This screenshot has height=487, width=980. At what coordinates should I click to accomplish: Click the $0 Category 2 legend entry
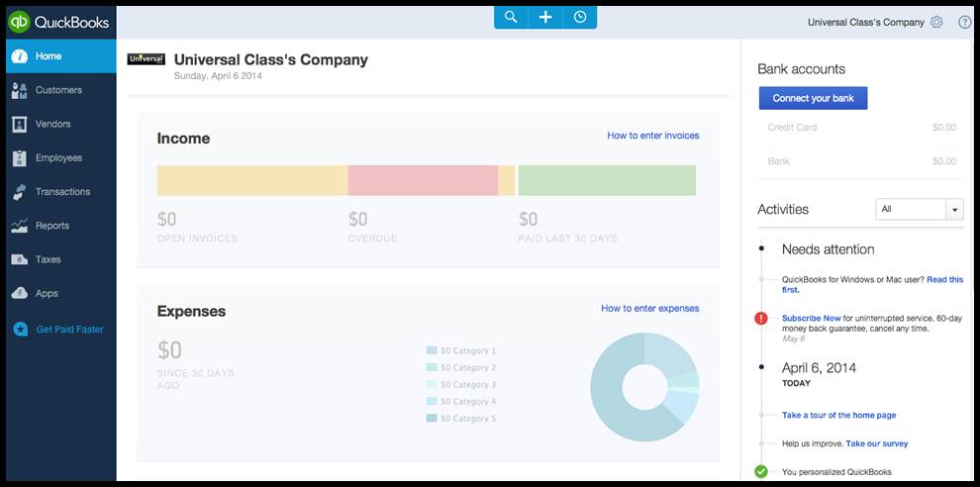pyautogui.click(x=461, y=367)
